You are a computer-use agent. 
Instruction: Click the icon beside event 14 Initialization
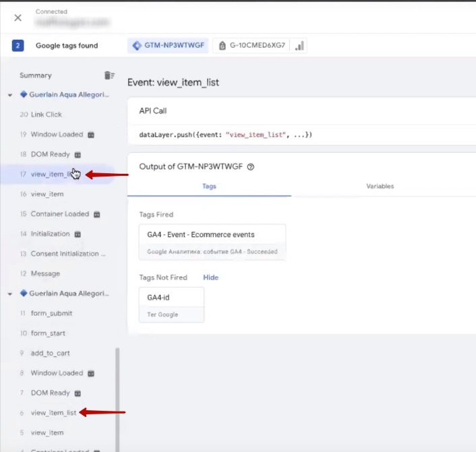(x=78, y=234)
